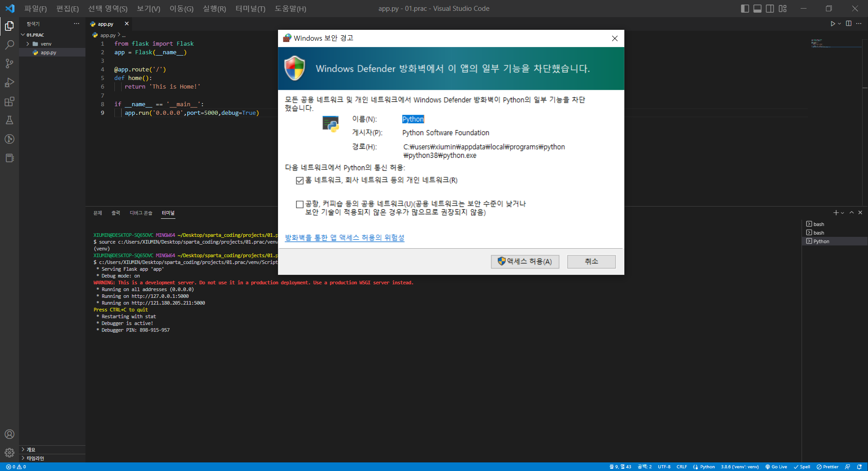Close the terminal panel

click(x=860, y=212)
